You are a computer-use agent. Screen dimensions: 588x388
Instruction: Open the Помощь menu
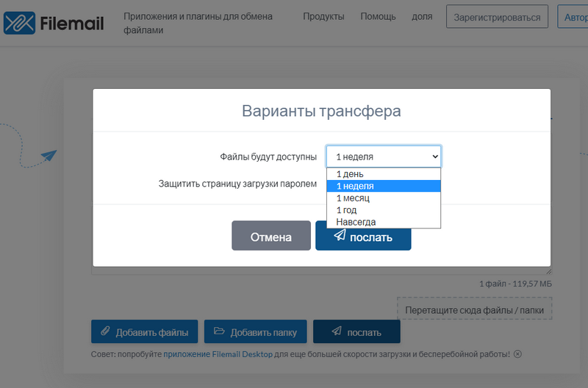click(x=378, y=16)
